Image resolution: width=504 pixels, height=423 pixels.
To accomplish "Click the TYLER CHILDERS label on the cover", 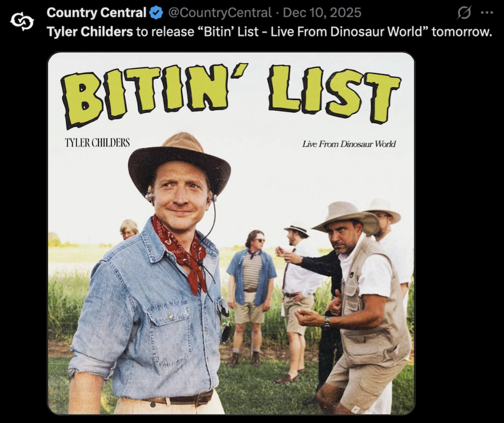I will coord(97,143).
